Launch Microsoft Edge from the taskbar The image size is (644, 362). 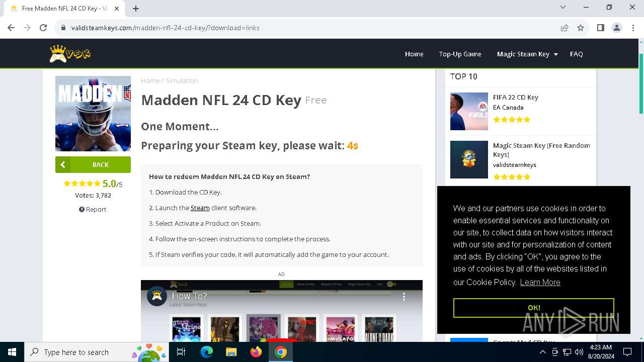tap(206, 352)
